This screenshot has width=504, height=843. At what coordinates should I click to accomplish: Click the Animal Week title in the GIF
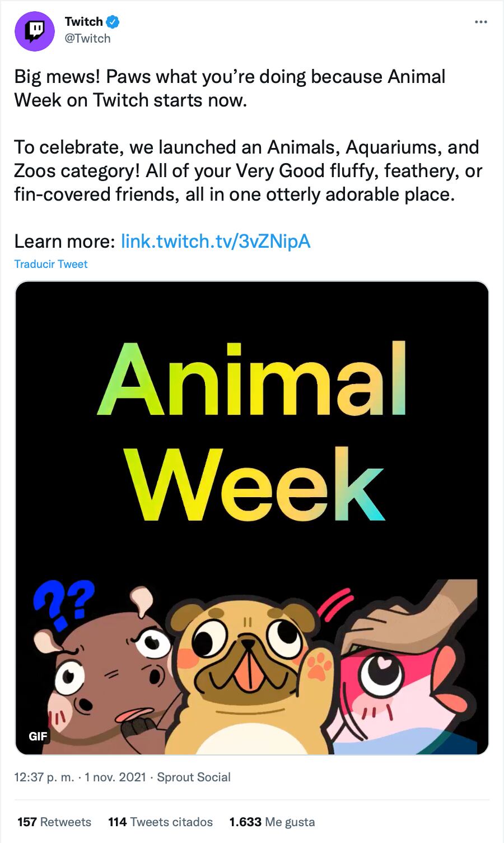[x=252, y=432]
